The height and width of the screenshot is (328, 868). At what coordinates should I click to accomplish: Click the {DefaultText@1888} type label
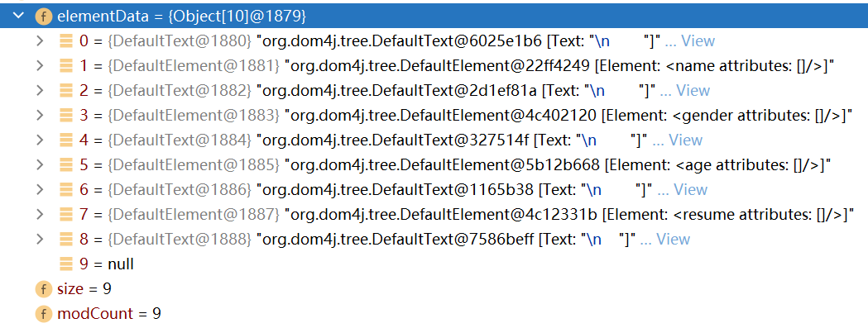click(180, 240)
